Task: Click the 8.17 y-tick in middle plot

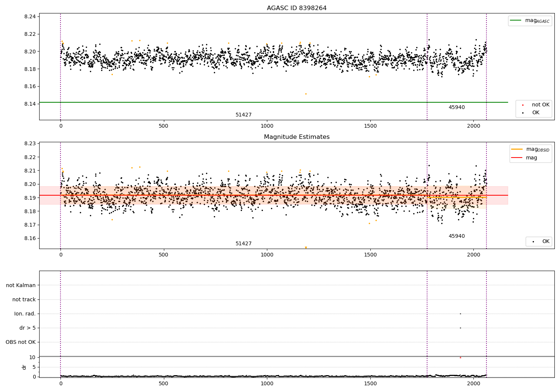Action: point(30,225)
